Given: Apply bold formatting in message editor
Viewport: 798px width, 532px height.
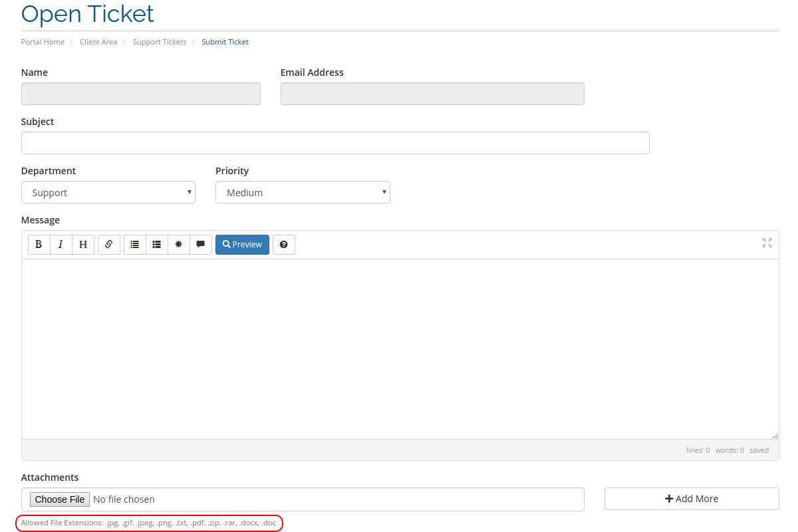Looking at the screenshot, I should click(39, 245).
